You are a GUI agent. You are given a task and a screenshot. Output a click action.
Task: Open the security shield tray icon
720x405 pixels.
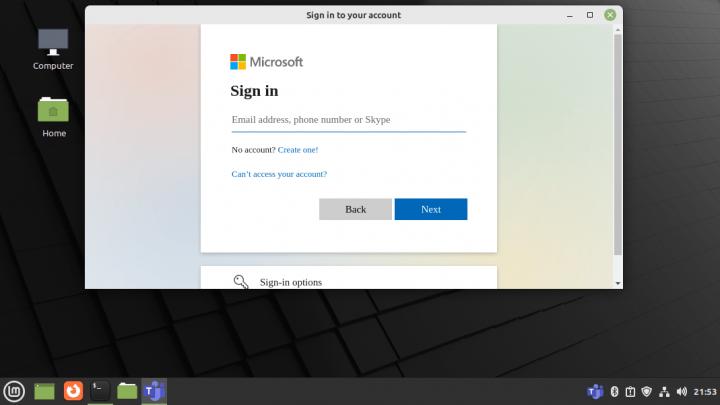tap(646, 391)
